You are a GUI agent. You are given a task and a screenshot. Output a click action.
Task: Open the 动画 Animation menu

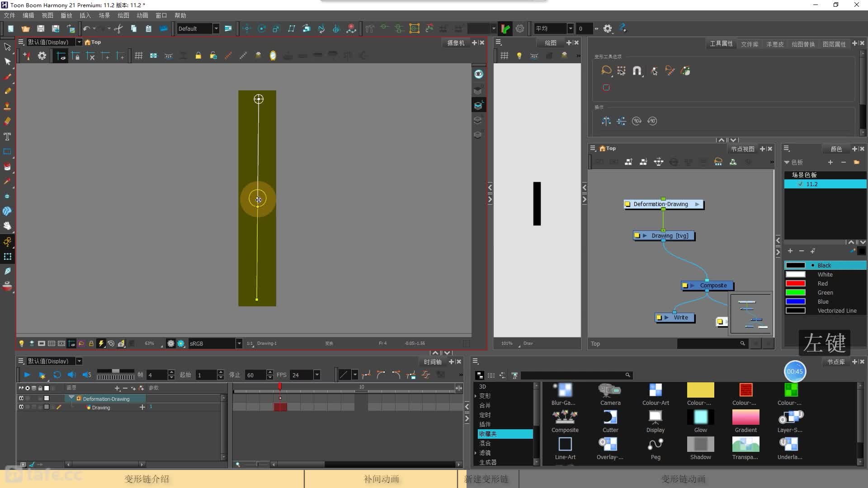tap(142, 15)
